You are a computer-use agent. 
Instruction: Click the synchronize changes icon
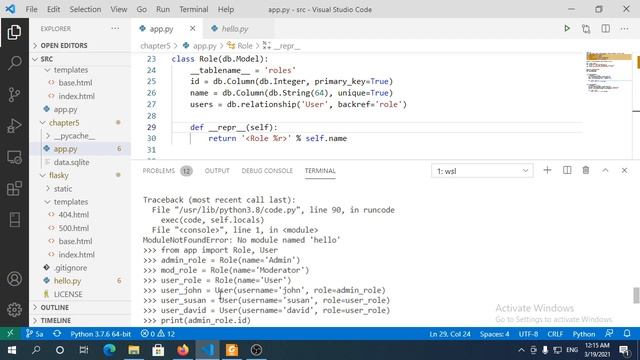(x=57, y=333)
